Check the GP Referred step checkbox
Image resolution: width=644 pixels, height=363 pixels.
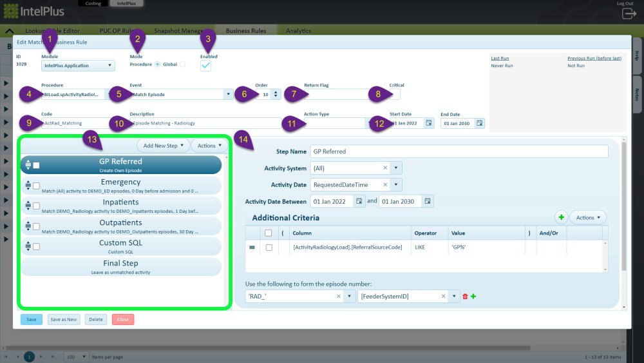(36, 165)
